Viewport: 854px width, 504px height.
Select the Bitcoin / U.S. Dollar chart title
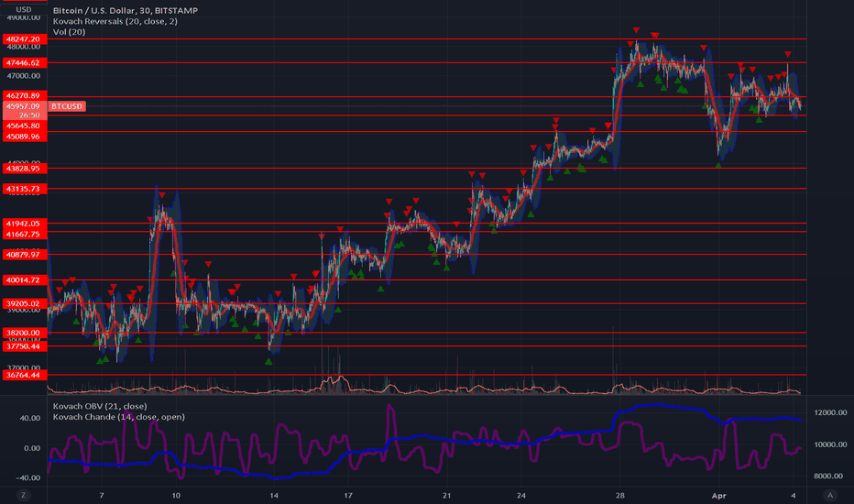[126, 10]
